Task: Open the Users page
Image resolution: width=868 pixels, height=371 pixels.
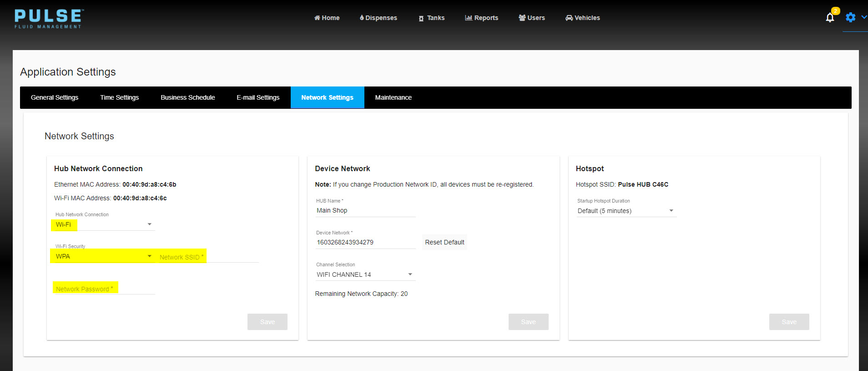Action: point(531,18)
